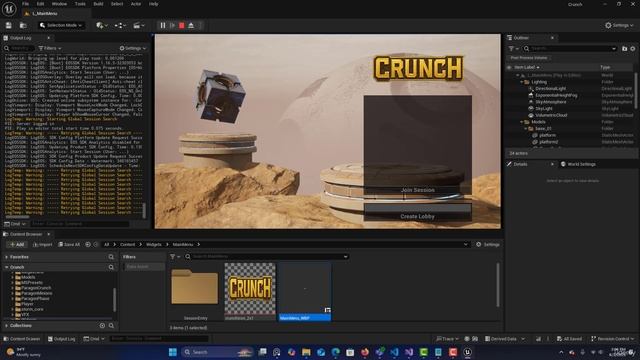This screenshot has width=640, height=360.
Task: Click the Add button in Content Browser
Action: pyautogui.click(x=17, y=244)
